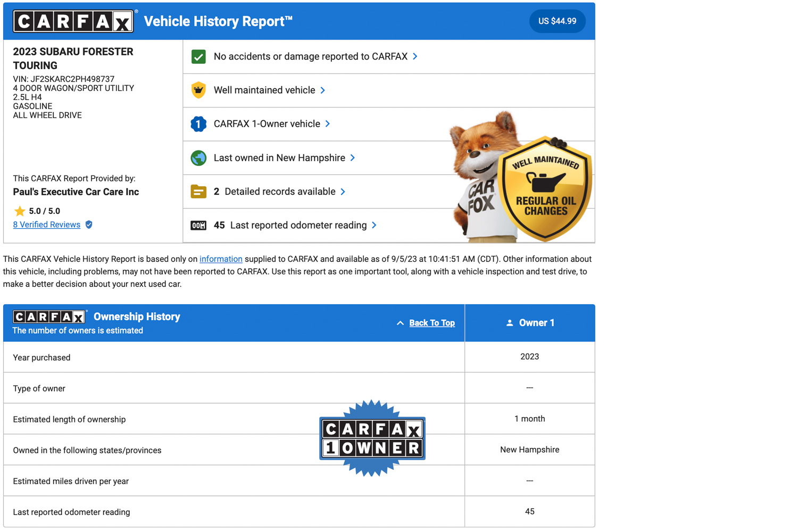Open 2 Detailed records available link
The width and height of the screenshot is (798, 532).
click(275, 192)
